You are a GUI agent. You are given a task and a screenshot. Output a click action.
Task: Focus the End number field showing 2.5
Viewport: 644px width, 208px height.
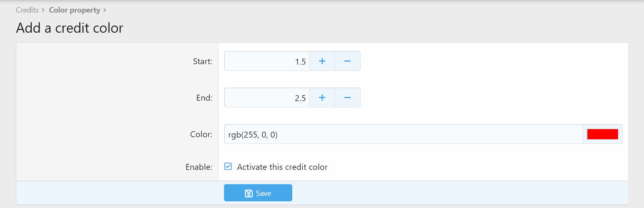tap(267, 98)
